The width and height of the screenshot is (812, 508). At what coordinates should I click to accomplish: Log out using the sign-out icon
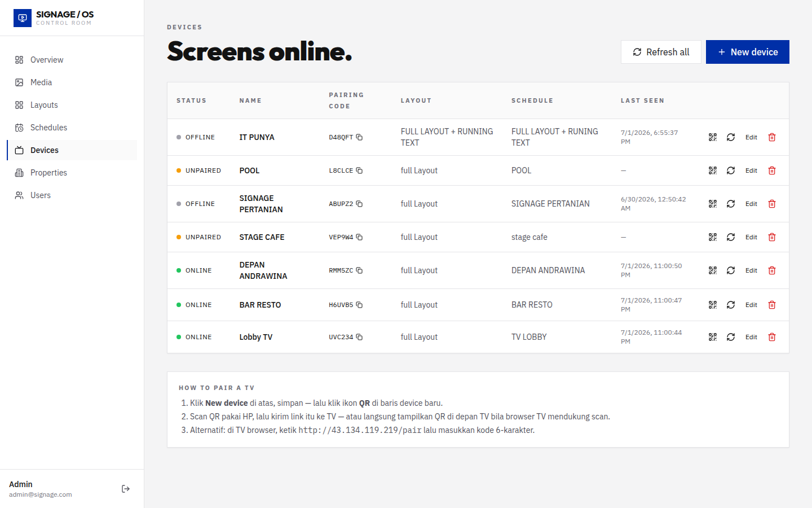click(126, 489)
